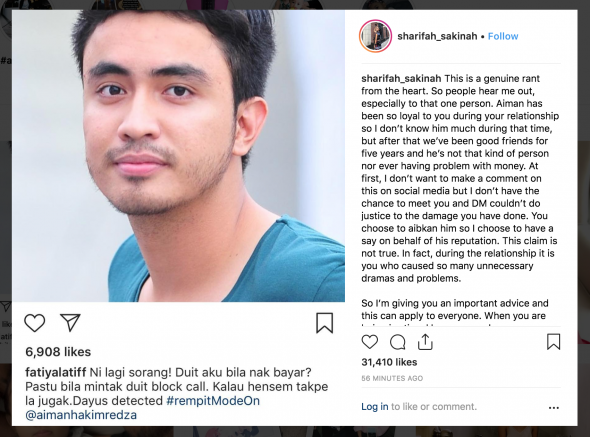View the 31,410 likes list

[x=389, y=362]
